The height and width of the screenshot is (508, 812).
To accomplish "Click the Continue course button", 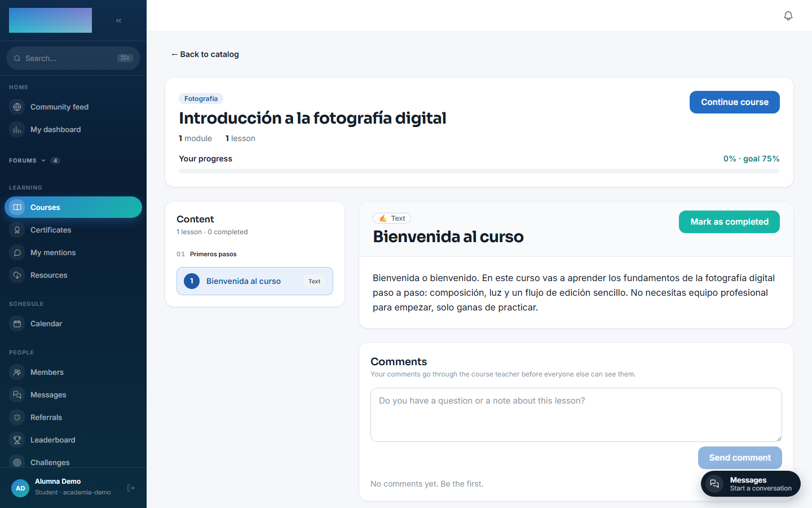I will (x=735, y=102).
